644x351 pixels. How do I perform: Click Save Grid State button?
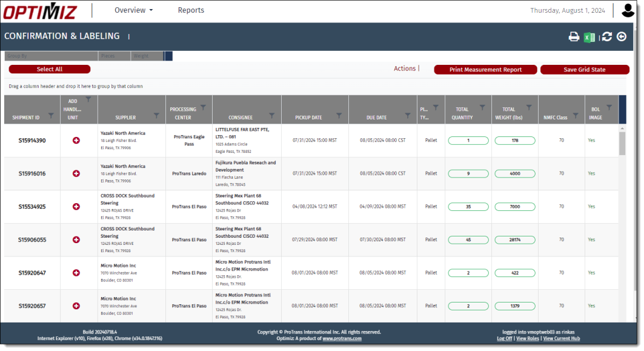click(584, 70)
